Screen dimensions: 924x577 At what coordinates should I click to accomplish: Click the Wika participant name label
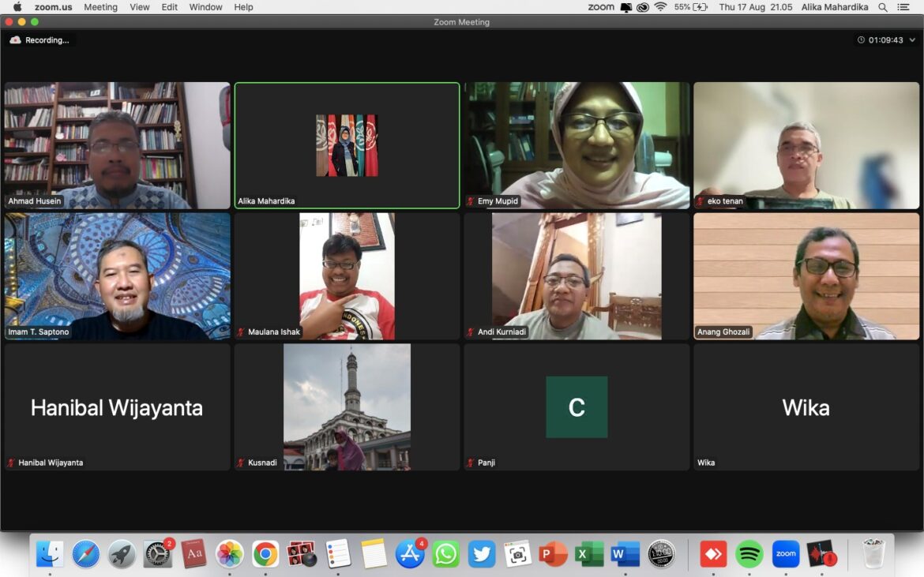point(706,463)
